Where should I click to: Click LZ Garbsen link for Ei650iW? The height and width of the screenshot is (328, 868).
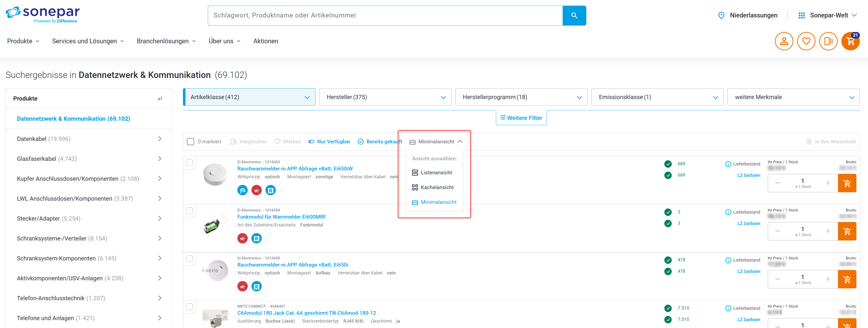[x=749, y=175]
